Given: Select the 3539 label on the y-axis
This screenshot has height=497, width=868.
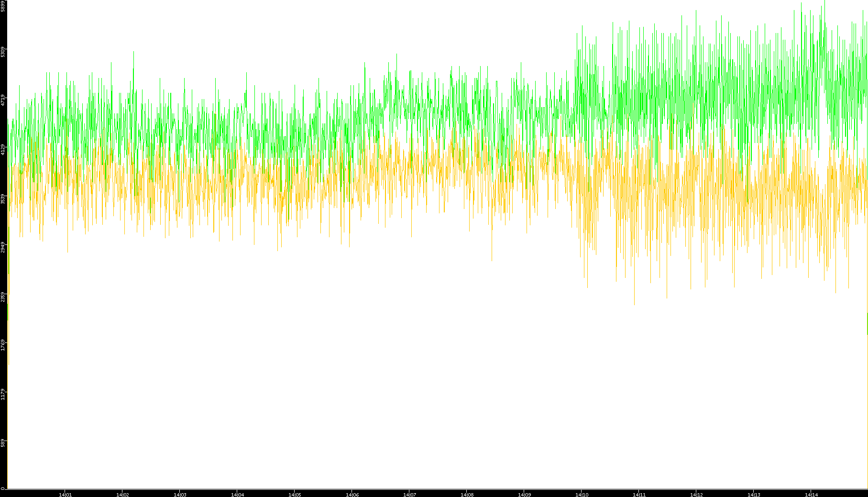Looking at the screenshot, I should (x=3, y=199).
